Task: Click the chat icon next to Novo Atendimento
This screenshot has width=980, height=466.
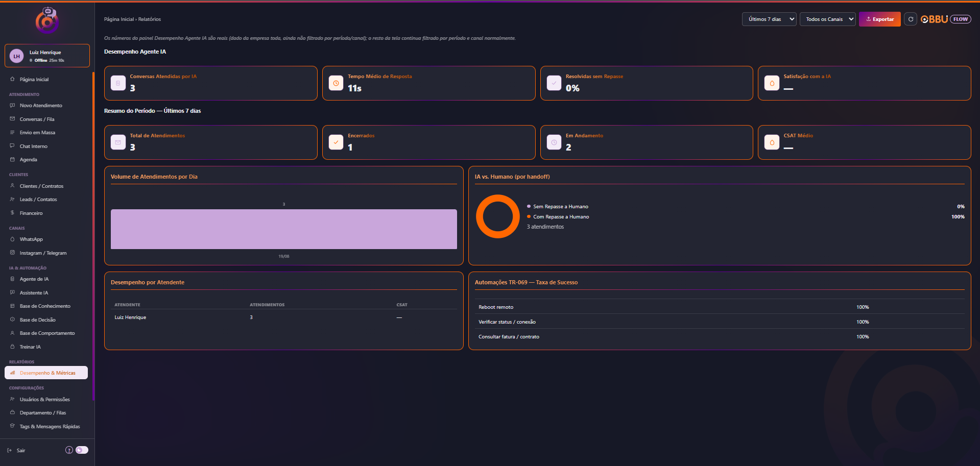Action: click(x=12, y=106)
